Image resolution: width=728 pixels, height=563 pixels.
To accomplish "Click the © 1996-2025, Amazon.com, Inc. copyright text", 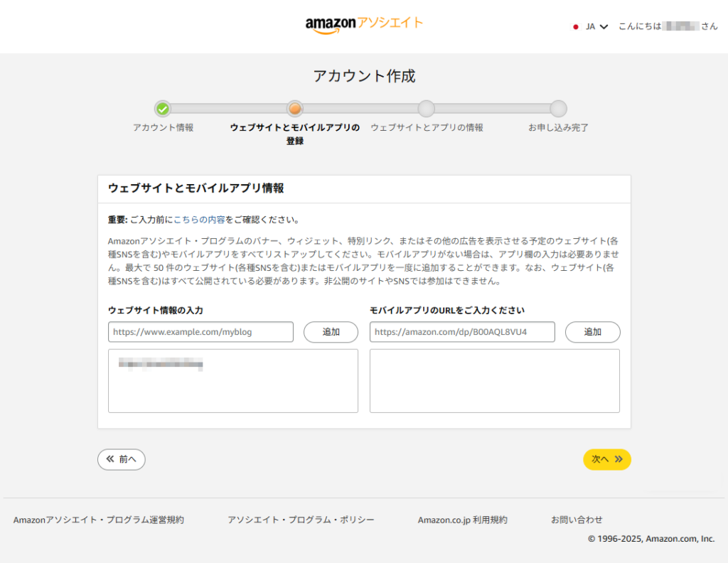I will pos(651,538).
